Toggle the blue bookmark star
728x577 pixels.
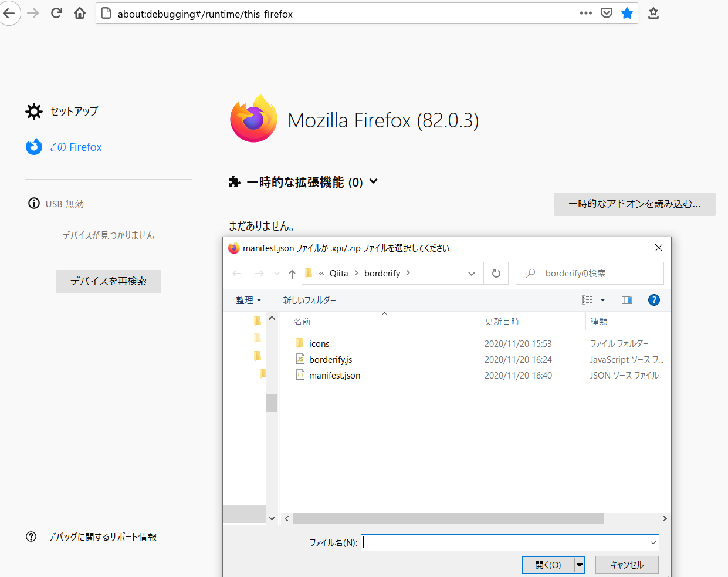pyautogui.click(x=627, y=14)
